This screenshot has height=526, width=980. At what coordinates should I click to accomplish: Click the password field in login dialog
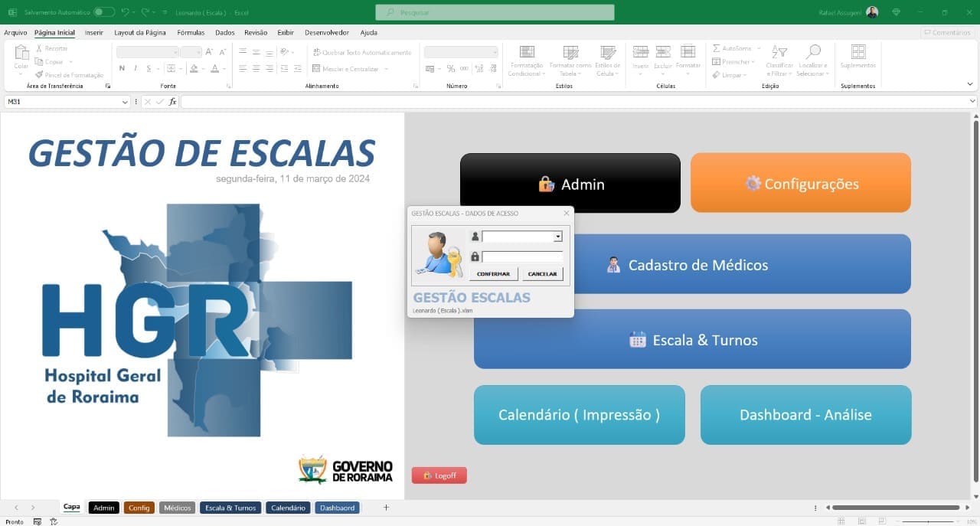pyautogui.click(x=522, y=256)
